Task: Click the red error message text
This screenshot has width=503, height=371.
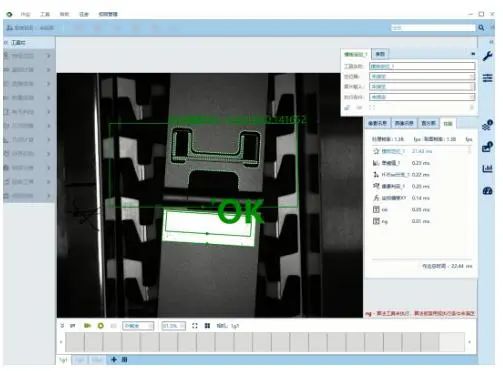Action: point(420,314)
